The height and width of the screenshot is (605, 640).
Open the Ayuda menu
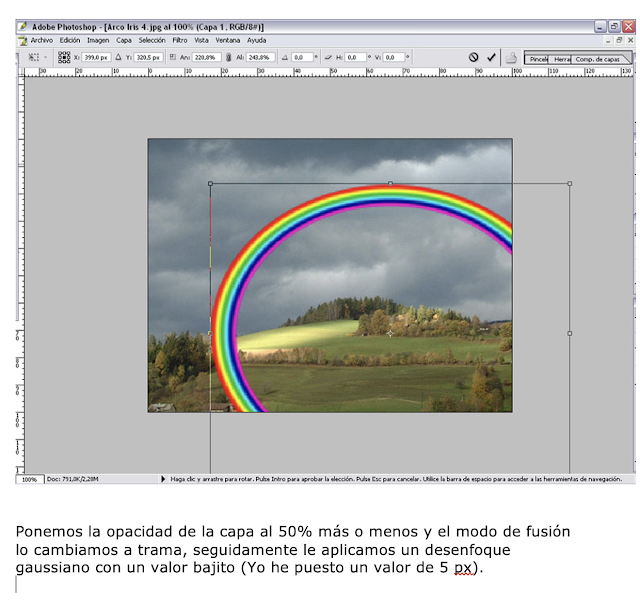(256, 40)
